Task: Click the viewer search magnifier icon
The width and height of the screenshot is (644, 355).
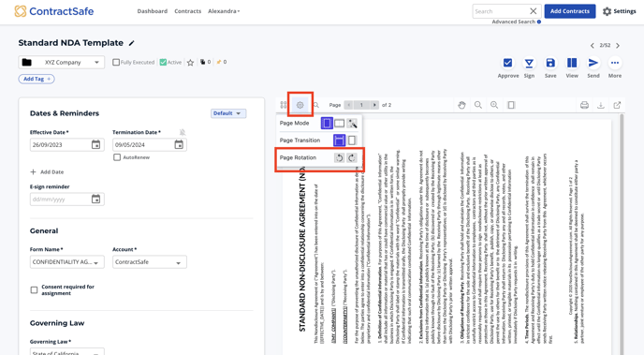Action: [315, 105]
